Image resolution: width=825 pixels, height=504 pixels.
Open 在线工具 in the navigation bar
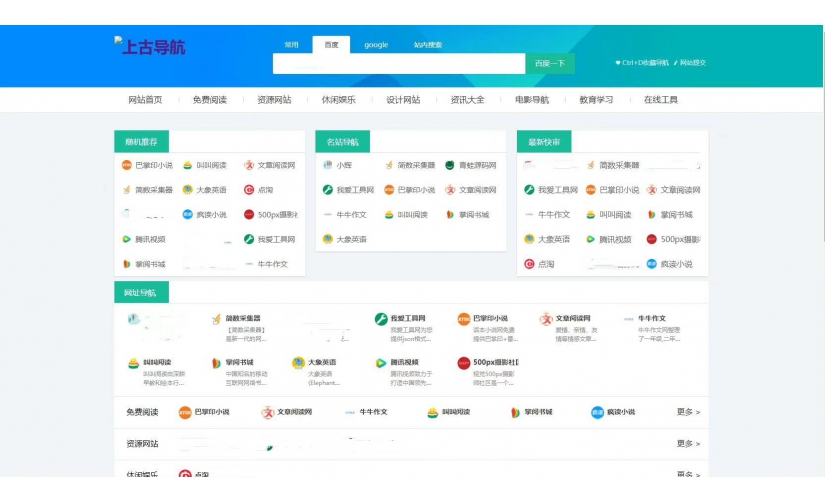tap(661, 99)
